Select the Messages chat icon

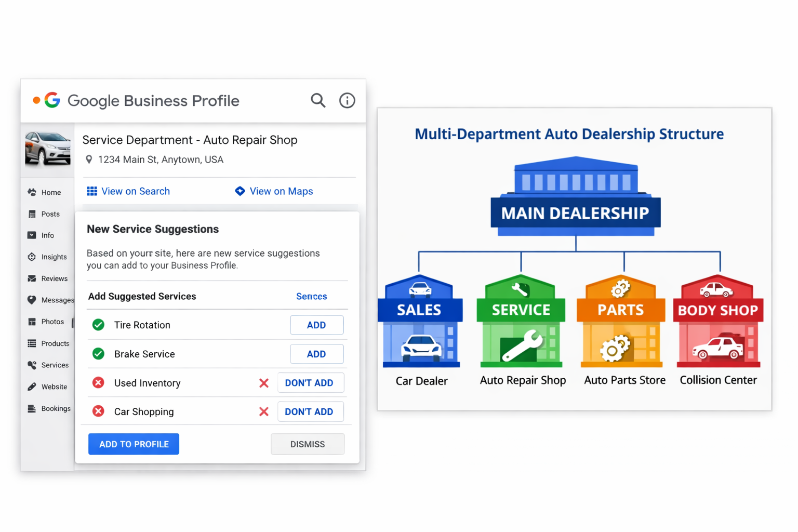click(x=32, y=300)
